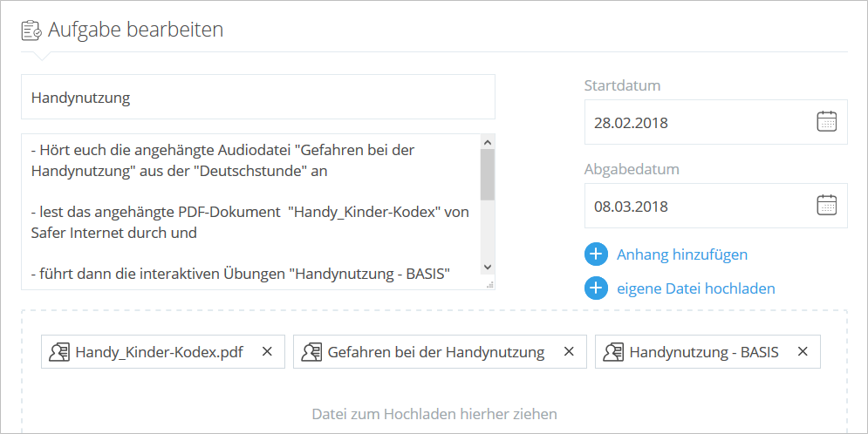Click the Handynutzung - BASIS file icon

pyautogui.click(x=613, y=351)
